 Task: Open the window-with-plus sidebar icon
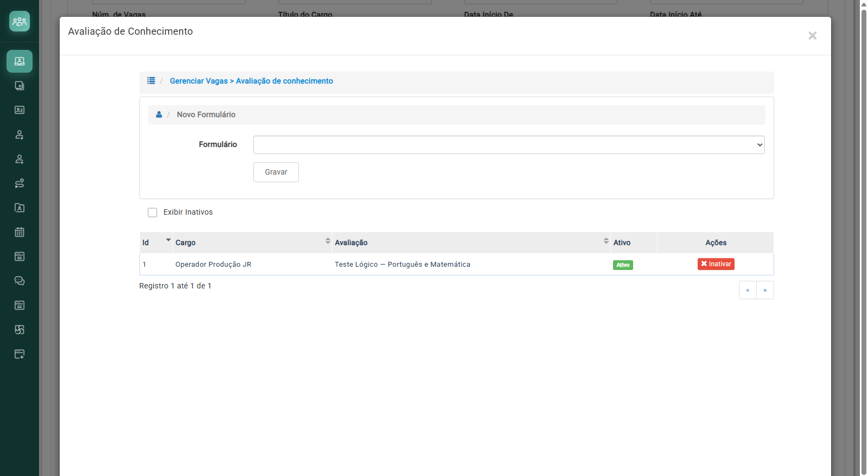(20, 354)
